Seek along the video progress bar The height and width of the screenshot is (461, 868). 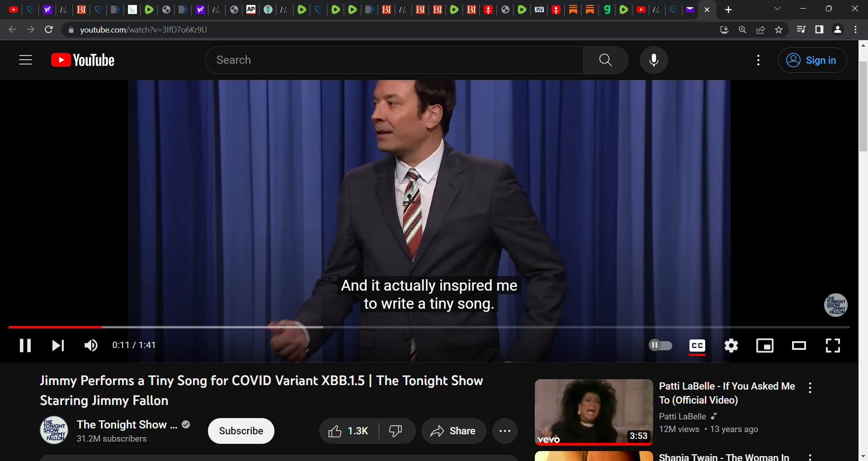429,327
